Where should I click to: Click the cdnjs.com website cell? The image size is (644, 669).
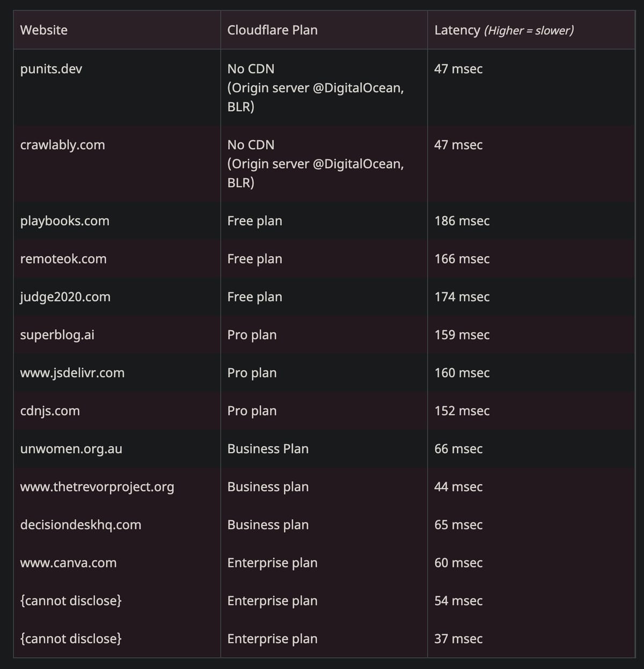coord(50,411)
